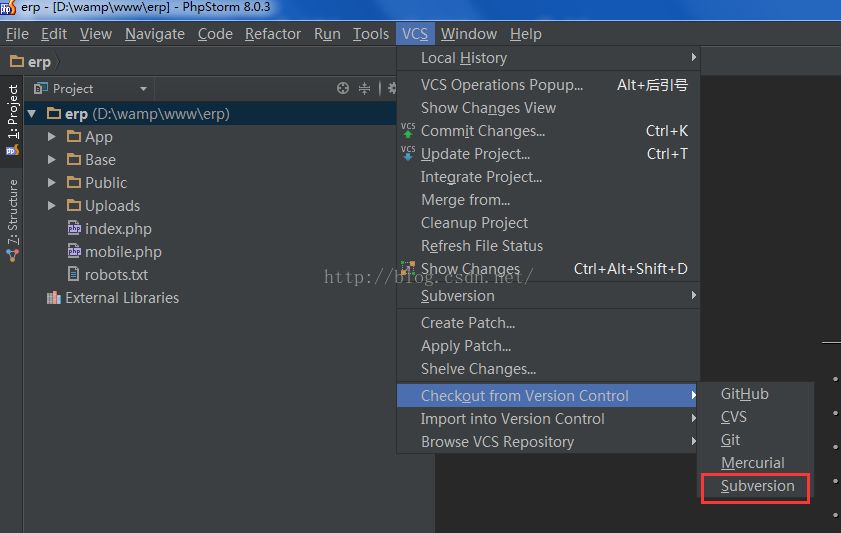Select mobile.php in the project tree
The height and width of the screenshot is (533, 841).
pos(122,252)
